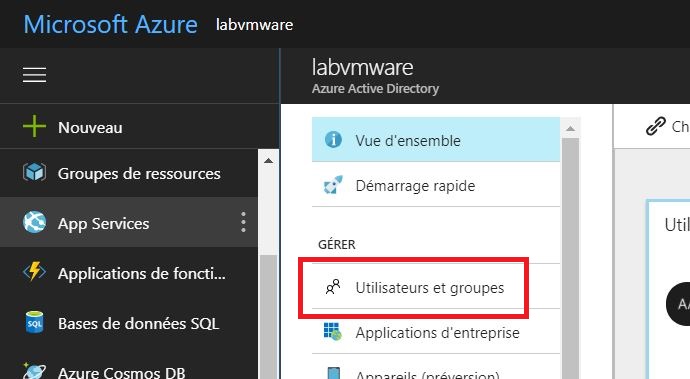The height and width of the screenshot is (379, 690).
Task: Click the labvmware breadcrumb in top bar
Action: coord(254,25)
